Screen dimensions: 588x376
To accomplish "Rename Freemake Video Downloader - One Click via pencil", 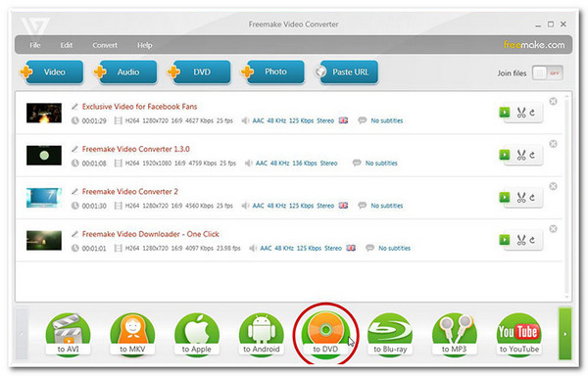I will click(74, 234).
